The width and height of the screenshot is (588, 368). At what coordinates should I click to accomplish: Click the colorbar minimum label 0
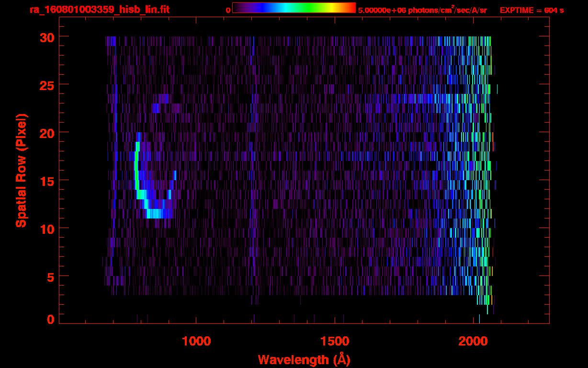[x=227, y=10]
